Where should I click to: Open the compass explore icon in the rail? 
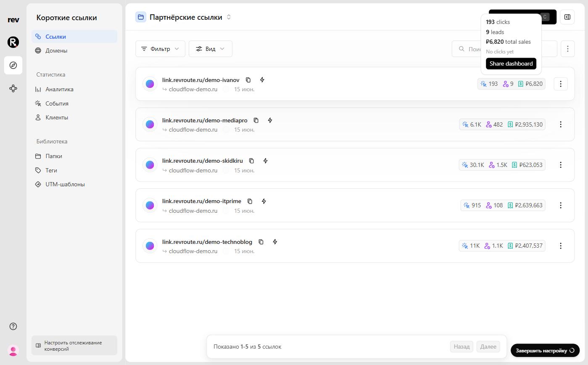(x=13, y=65)
